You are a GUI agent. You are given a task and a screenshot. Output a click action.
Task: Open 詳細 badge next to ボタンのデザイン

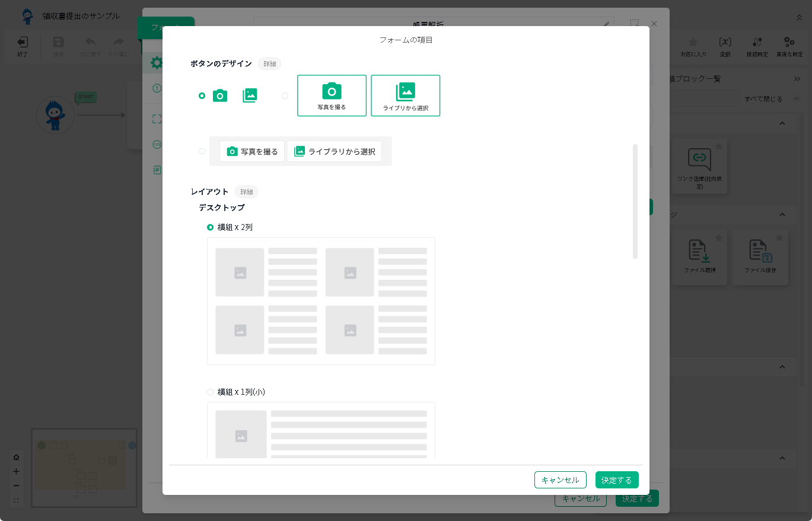pos(269,64)
